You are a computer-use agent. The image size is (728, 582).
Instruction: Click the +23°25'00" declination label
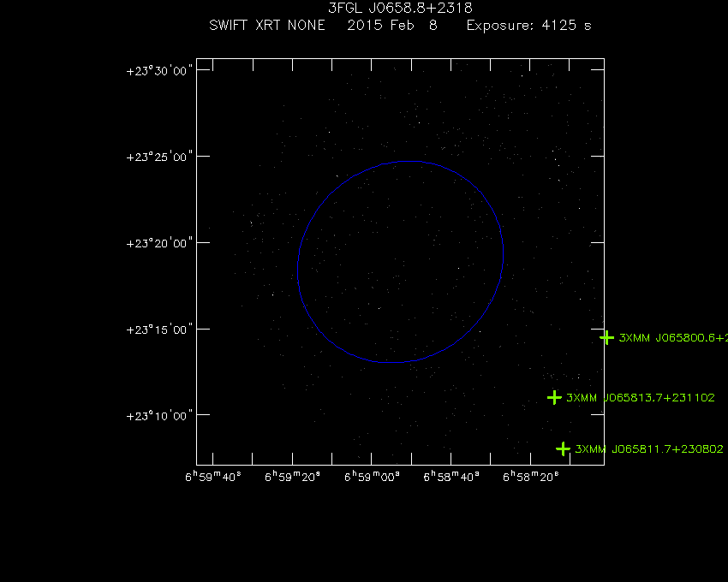[x=159, y=157]
